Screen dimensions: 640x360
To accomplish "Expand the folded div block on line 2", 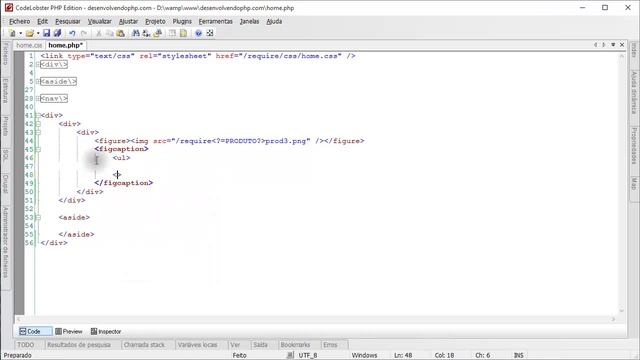I will (38, 64).
